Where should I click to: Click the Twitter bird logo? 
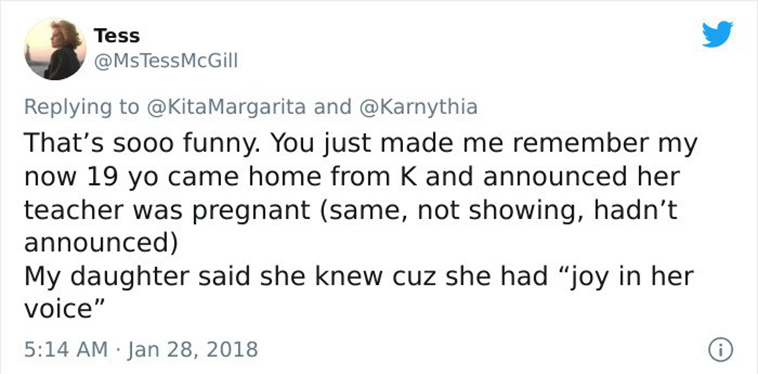[718, 34]
